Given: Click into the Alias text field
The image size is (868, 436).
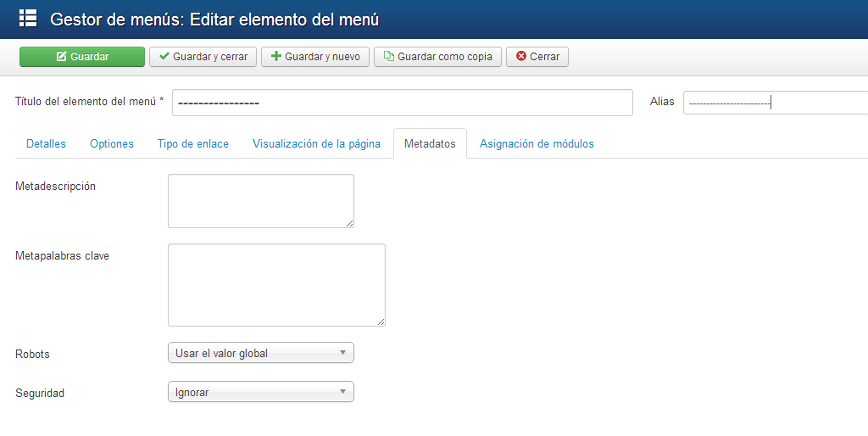Looking at the screenshot, I should tap(775, 103).
